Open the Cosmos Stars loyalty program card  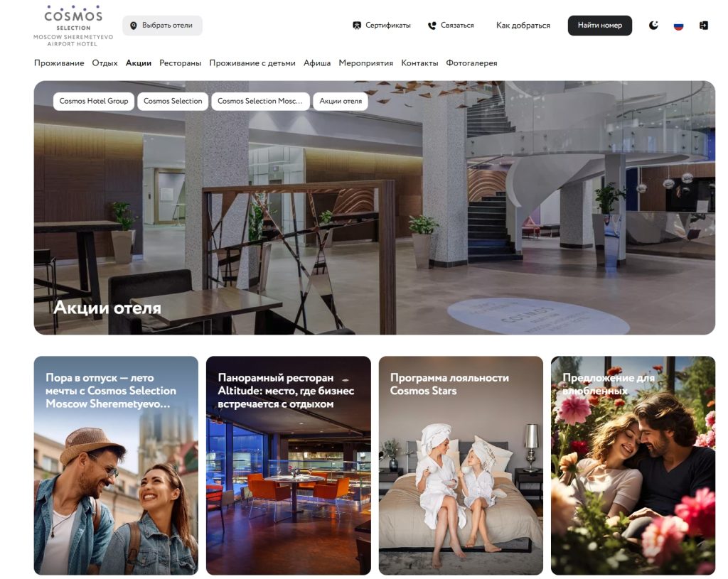click(x=461, y=465)
